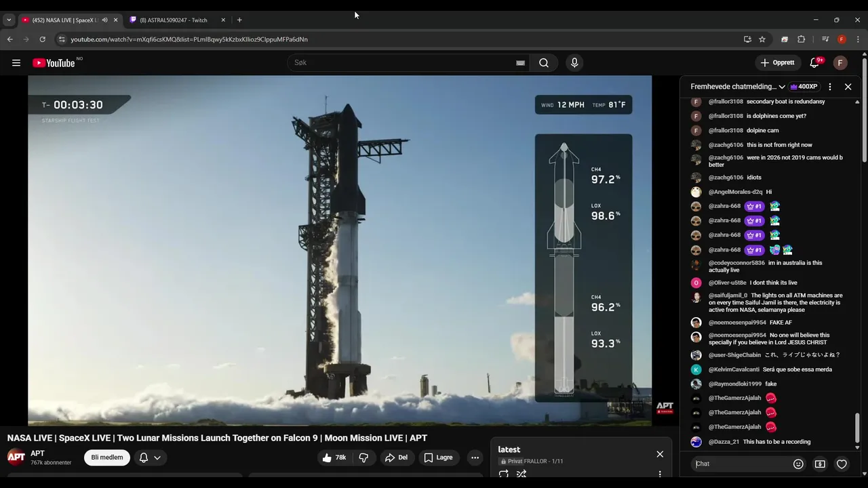The image size is (868, 488).
Task: Open the tab search dropdown arrow
Action: click(x=9, y=20)
